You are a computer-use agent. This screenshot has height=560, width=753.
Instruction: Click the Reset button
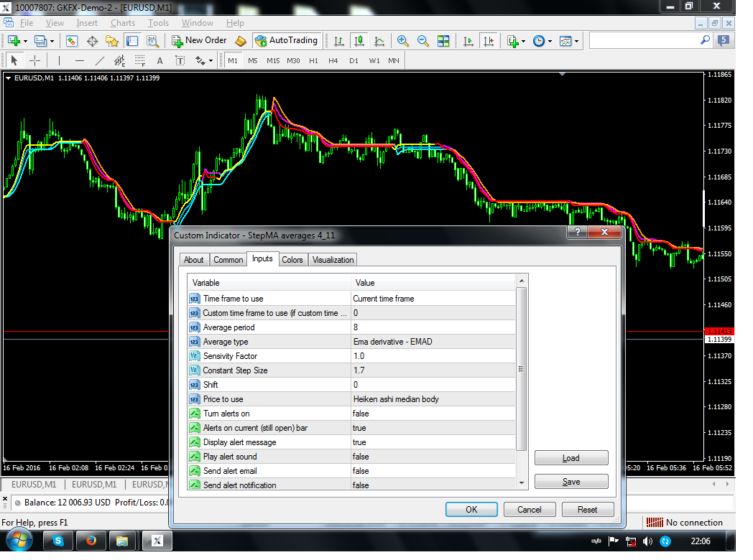(587, 509)
